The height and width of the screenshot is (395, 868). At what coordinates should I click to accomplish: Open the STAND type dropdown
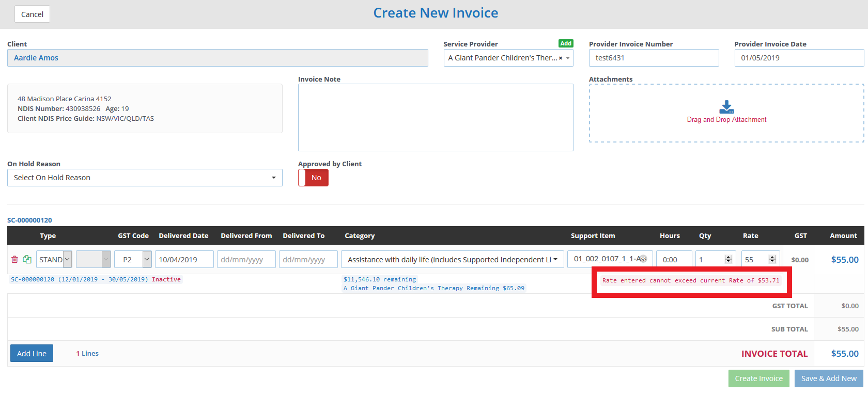coord(54,259)
